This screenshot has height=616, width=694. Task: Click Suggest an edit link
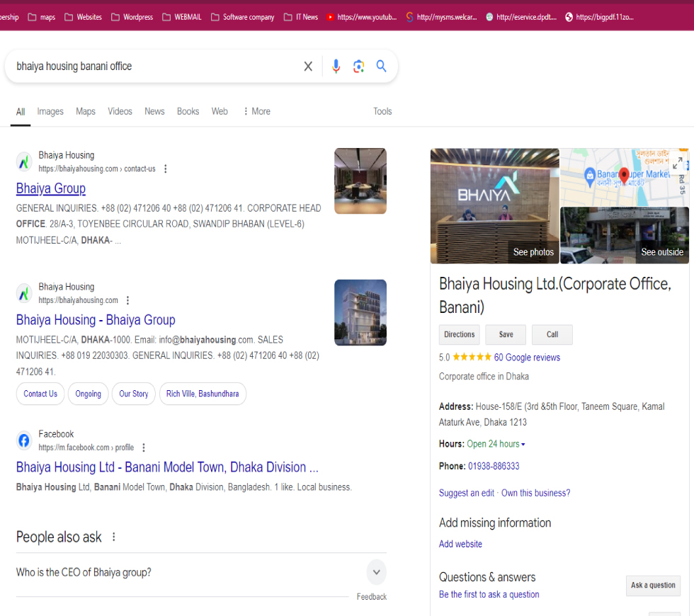pos(467,493)
